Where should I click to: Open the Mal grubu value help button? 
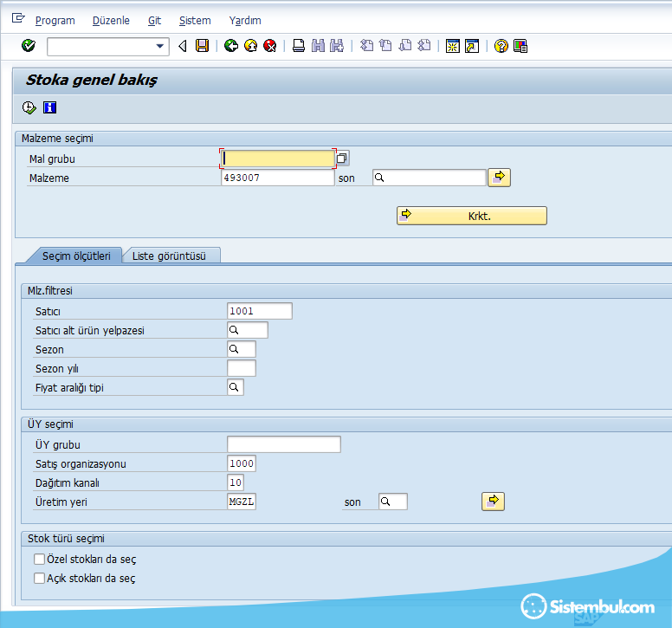coord(342,159)
